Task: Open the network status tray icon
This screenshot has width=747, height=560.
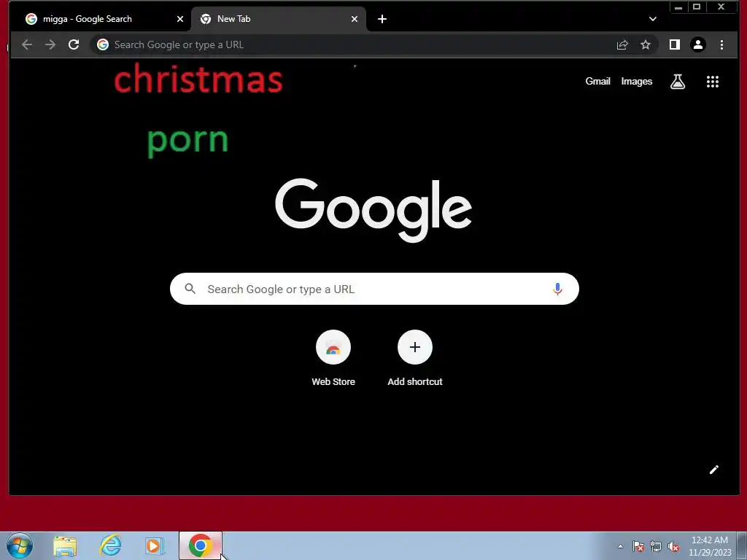Action: [656, 547]
